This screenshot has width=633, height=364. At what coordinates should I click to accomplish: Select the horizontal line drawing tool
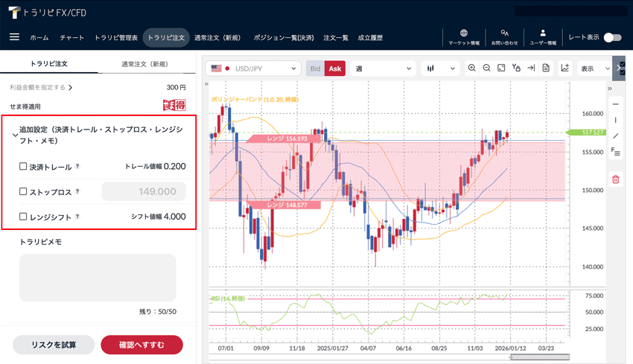point(616,104)
